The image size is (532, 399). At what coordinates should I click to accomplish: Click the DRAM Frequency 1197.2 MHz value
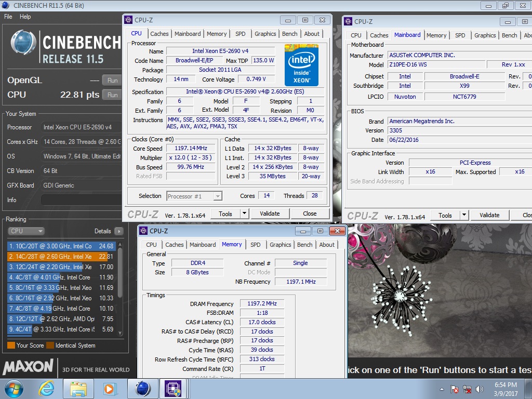pyautogui.click(x=262, y=303)
